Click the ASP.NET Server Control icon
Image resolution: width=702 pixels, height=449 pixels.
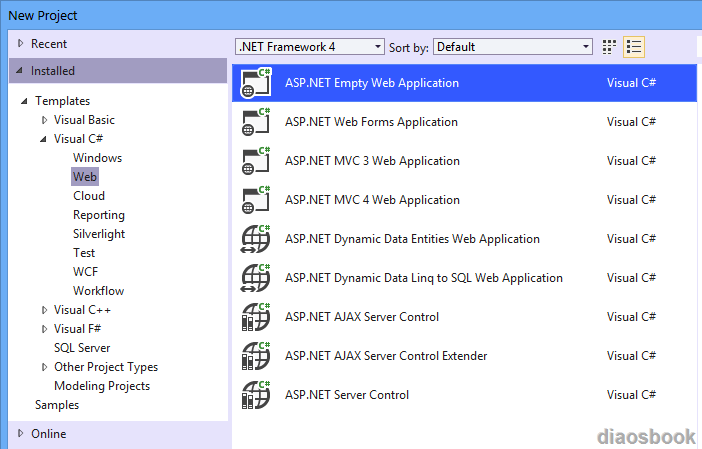coord(256,394)
